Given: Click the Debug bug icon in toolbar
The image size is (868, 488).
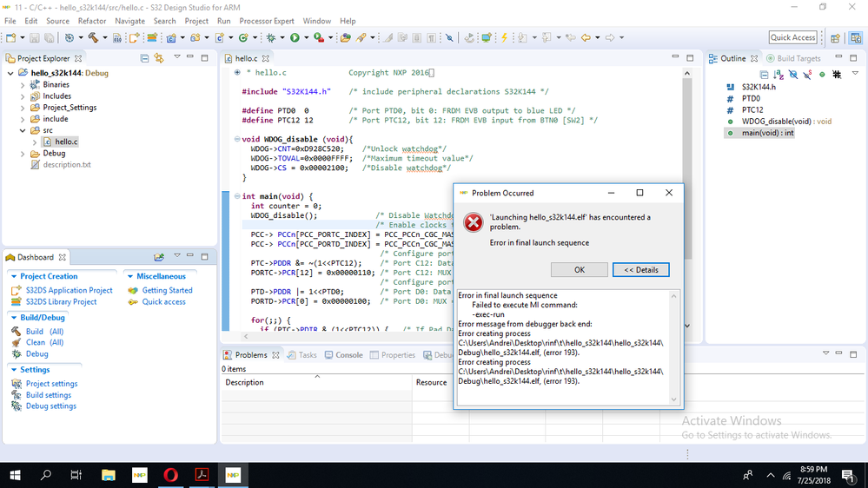Looking at the screenshot, I should tap(271, 38).
